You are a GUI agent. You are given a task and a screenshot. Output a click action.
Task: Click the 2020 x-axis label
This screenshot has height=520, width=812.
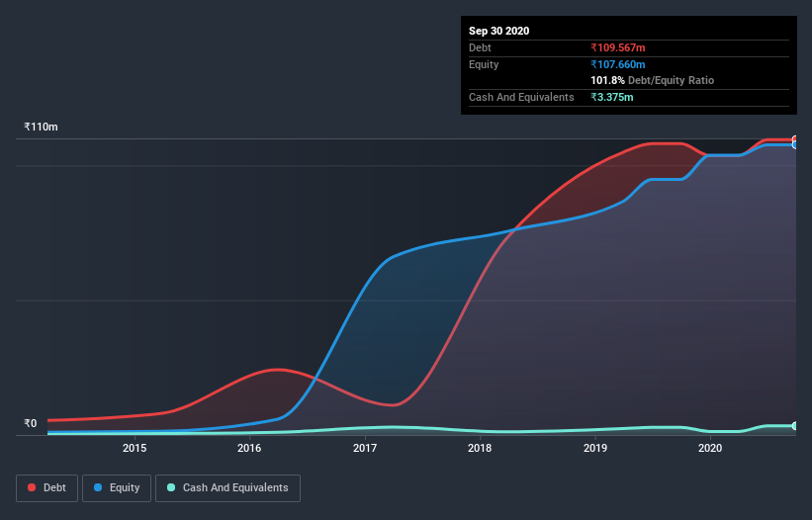click(710, 448)
